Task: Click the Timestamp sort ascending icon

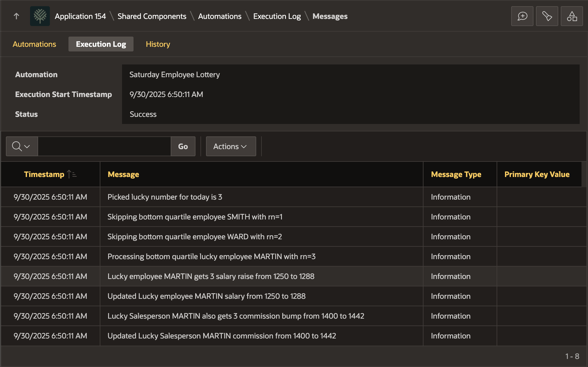Action: pos(72,174)
